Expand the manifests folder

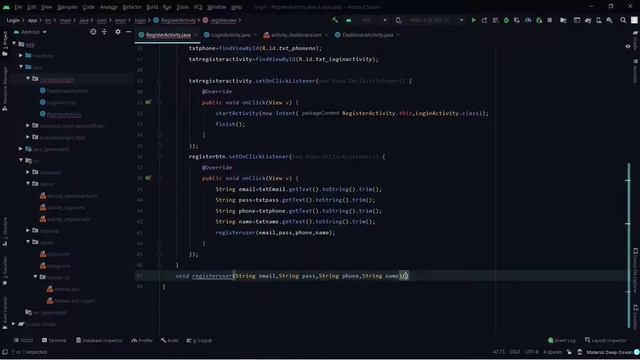(21, 55)
